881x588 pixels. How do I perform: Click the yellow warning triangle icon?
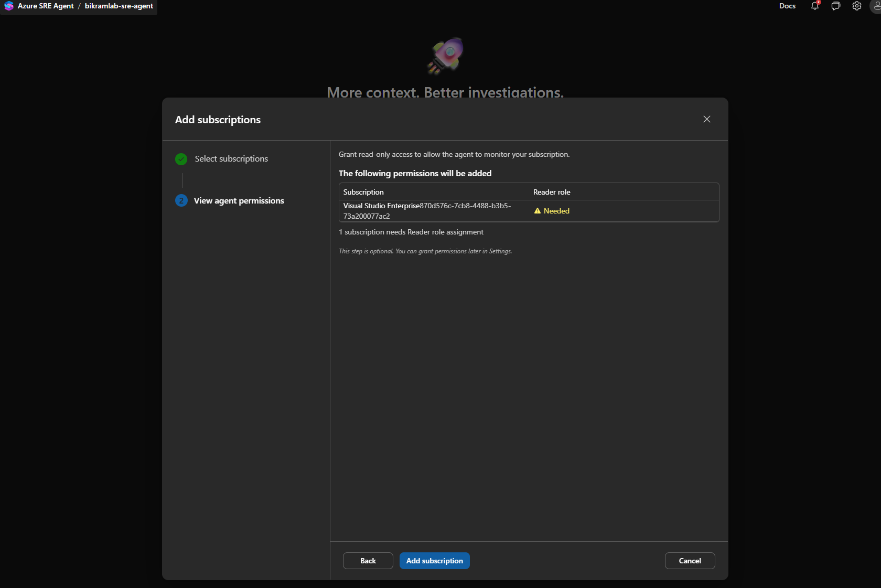tap(538, 211)
